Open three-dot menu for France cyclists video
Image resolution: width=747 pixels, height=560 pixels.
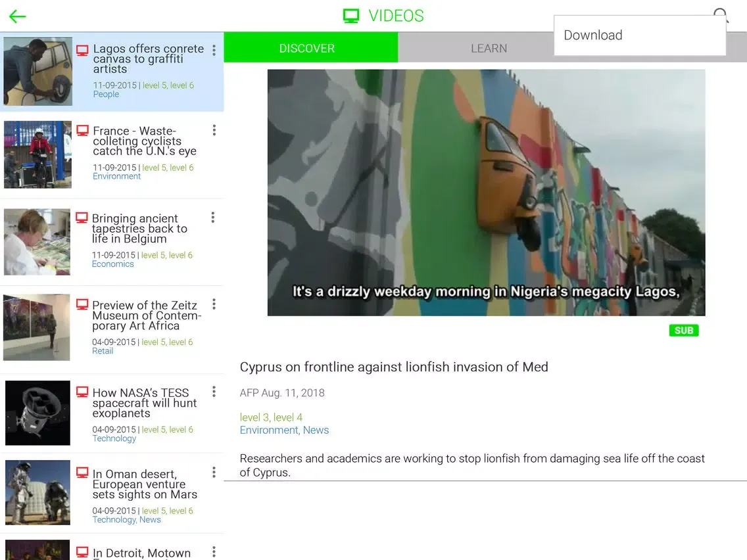pyautogui.click(x=214, y=130)
